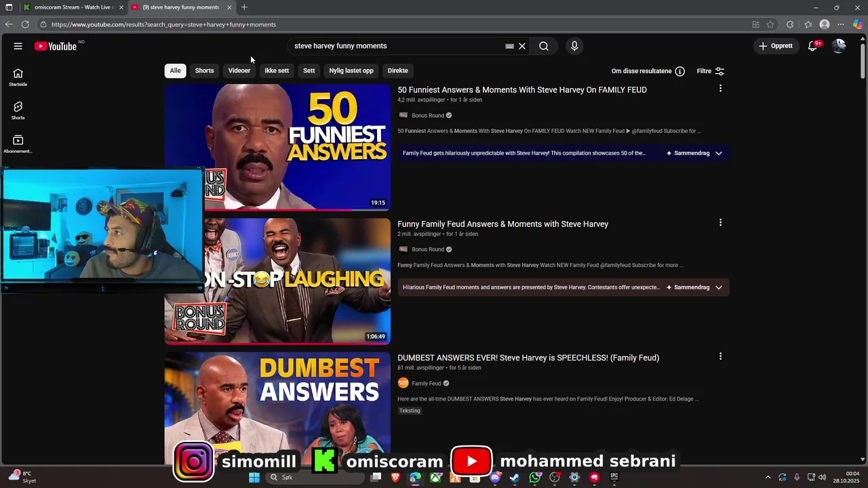This screenshot has height=488, width=868.
Task: Close the steve harvey funny moments tab
Action: click(x=229, y=7)
